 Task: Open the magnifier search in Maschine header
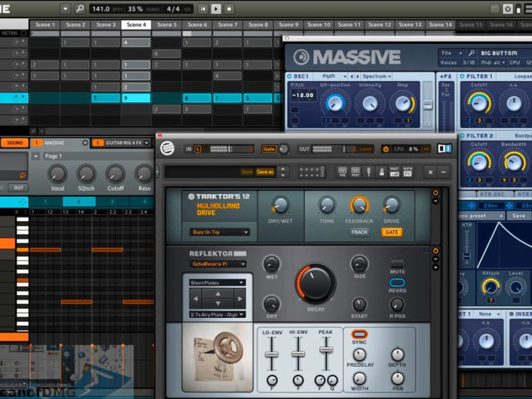coord(79,8)
